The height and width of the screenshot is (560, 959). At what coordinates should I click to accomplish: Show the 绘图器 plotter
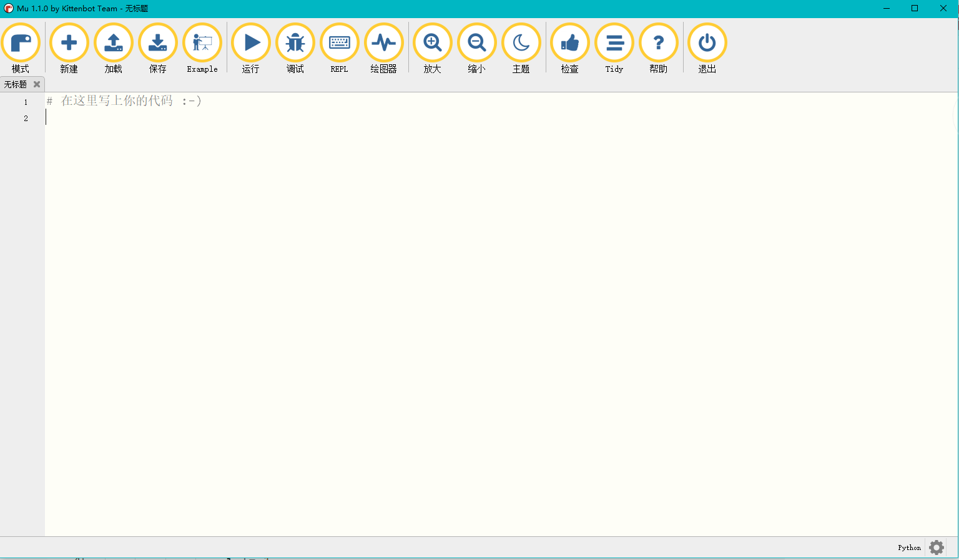384,49
